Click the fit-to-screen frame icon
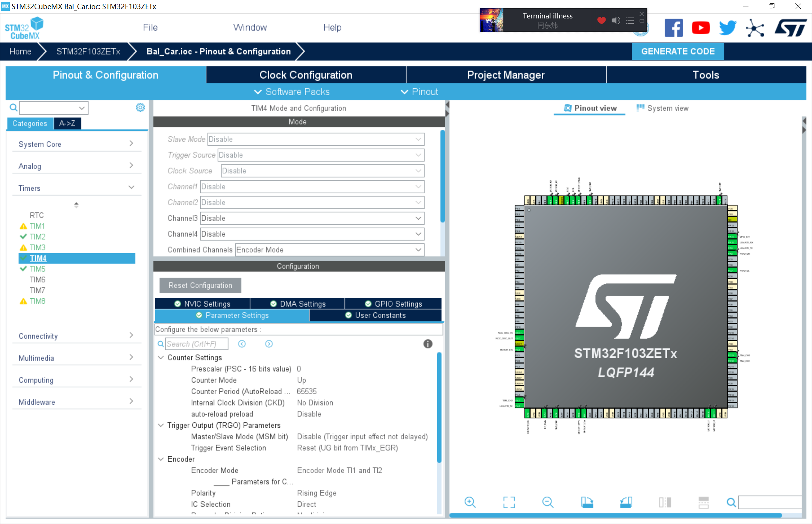This screenshot has height=524, width=812. tap(507, 502)
